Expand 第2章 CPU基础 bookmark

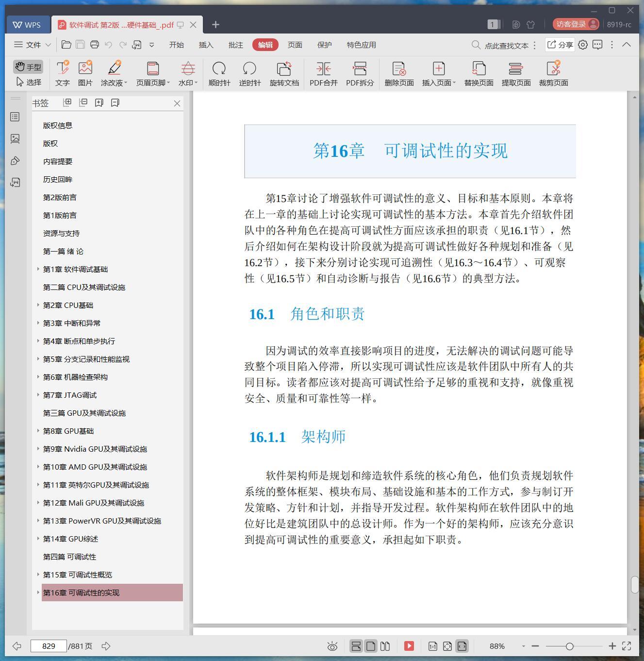click(38, 305)
